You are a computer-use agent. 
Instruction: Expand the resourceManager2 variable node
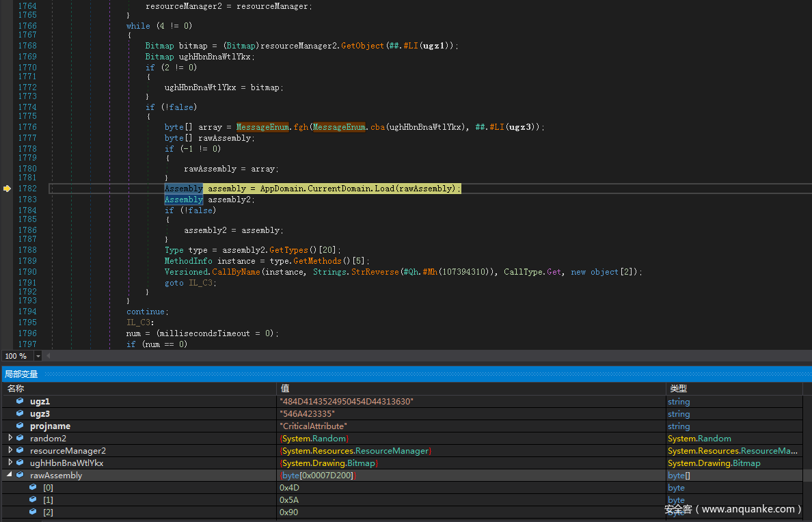tap(10, 451)
